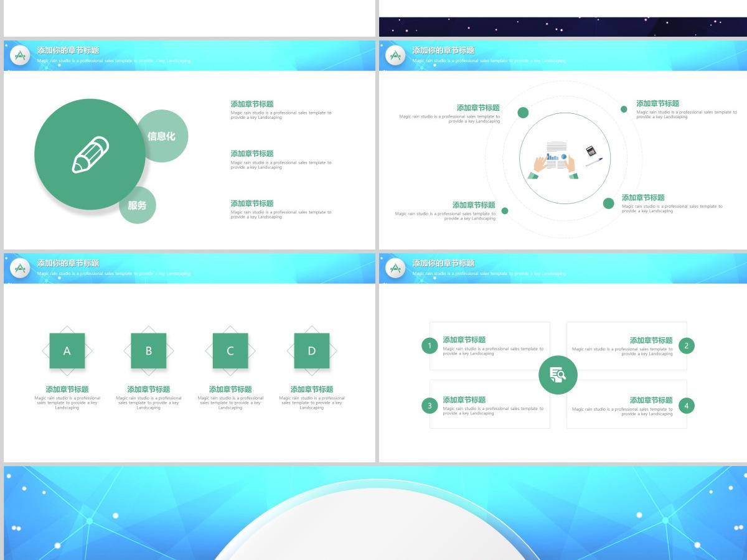The width and height of the screenshot is (747, 560).
Task: Select the 信息化 green circle
Action: coord(162,136)
